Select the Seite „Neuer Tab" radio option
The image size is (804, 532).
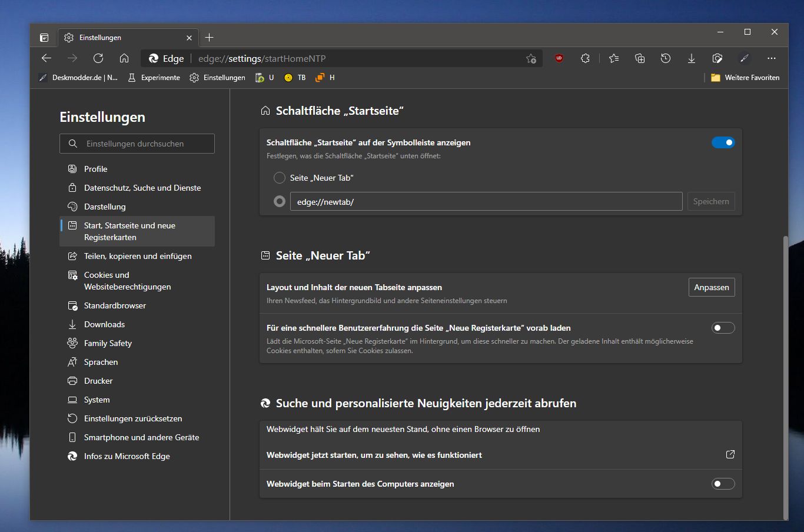click(280, 178)
